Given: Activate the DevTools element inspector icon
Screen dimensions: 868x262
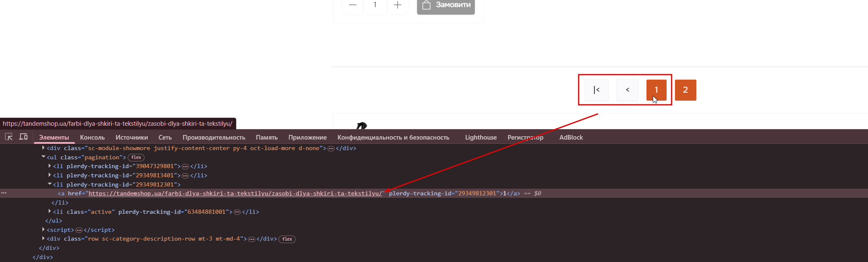Looking at the screenshot, I should tap(8, 137).
